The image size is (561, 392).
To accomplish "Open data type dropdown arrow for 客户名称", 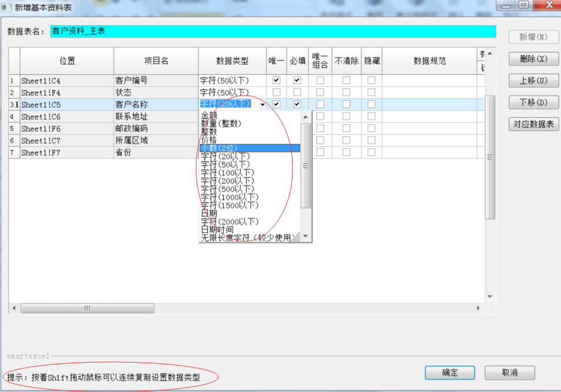I will (x=263, y=104).
